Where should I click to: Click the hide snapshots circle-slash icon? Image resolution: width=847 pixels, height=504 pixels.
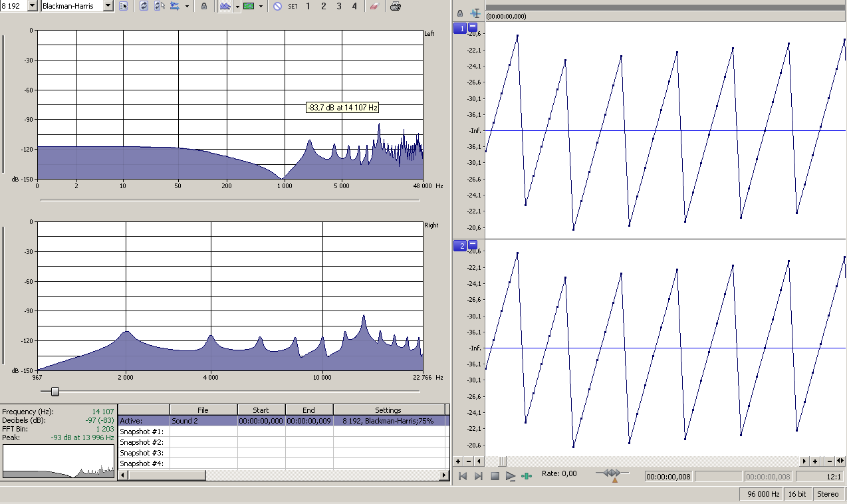pos(277,6)
